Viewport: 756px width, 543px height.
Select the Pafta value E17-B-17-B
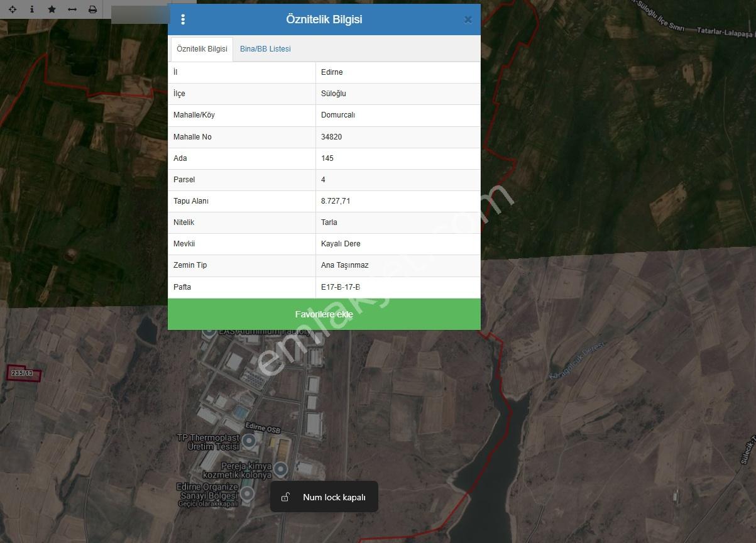tap(340, 287)
